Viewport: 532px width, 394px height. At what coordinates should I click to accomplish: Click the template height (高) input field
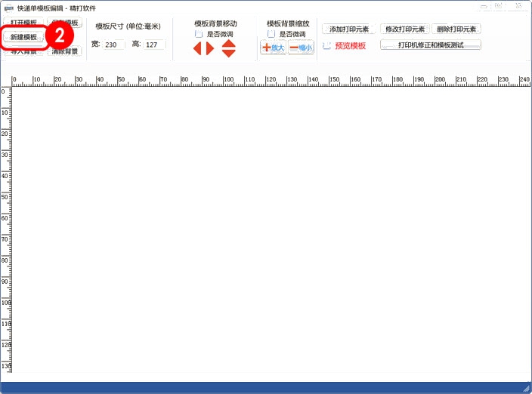(154, 45)
